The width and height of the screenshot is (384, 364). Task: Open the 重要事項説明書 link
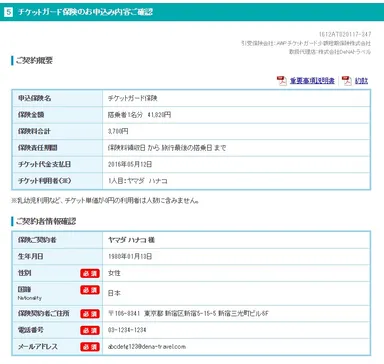pos(312,81)
